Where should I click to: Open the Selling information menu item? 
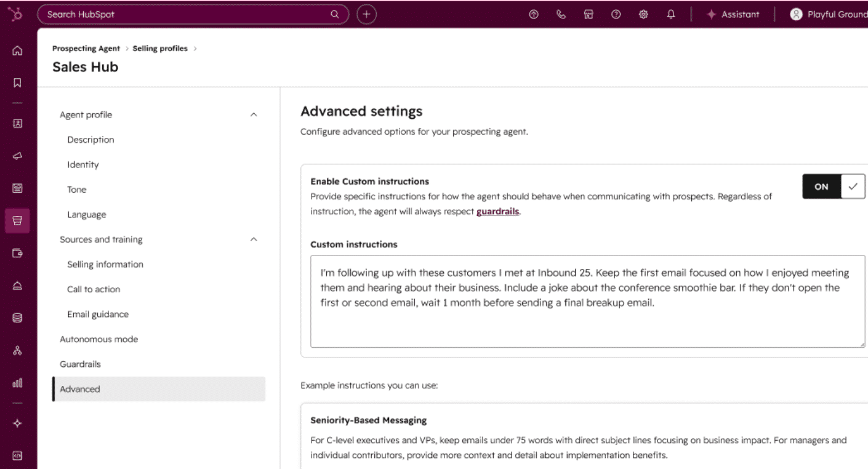(x=105, y=265)
